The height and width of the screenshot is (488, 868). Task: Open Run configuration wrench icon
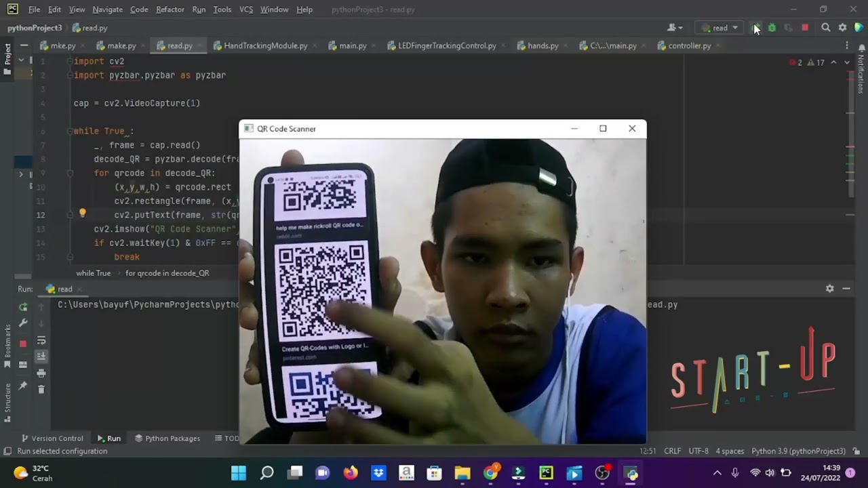tap(23, 323)
